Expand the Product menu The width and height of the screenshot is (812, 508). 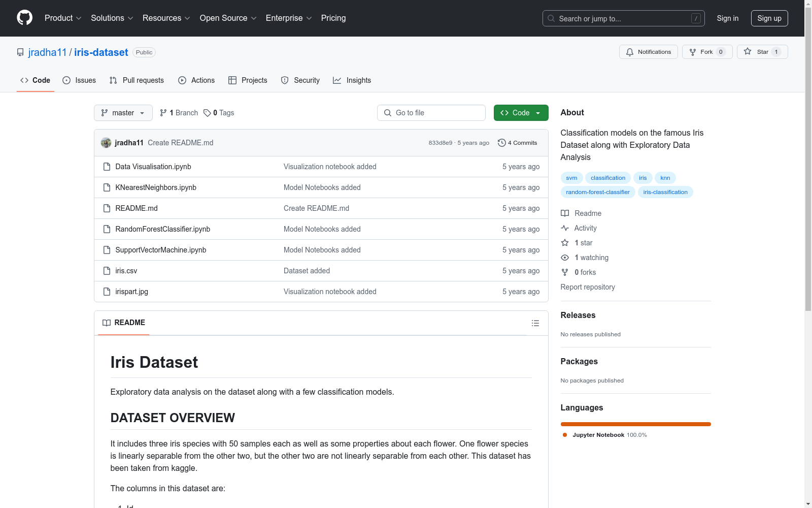tap(63, 18)
